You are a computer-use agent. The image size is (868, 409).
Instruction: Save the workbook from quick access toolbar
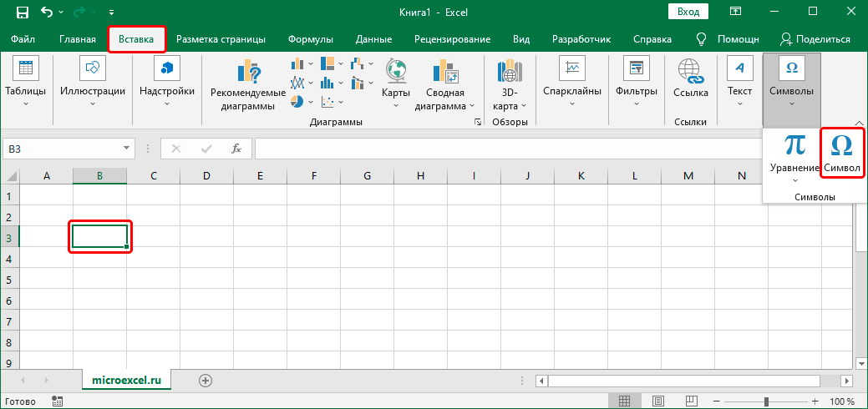pyautogui.click(x=23, y=13)
